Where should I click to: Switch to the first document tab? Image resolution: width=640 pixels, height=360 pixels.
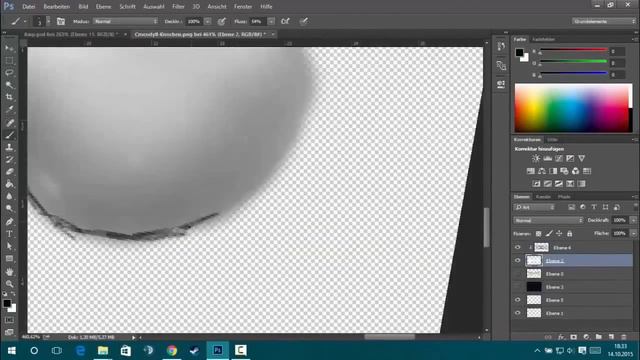coord(71,34)
